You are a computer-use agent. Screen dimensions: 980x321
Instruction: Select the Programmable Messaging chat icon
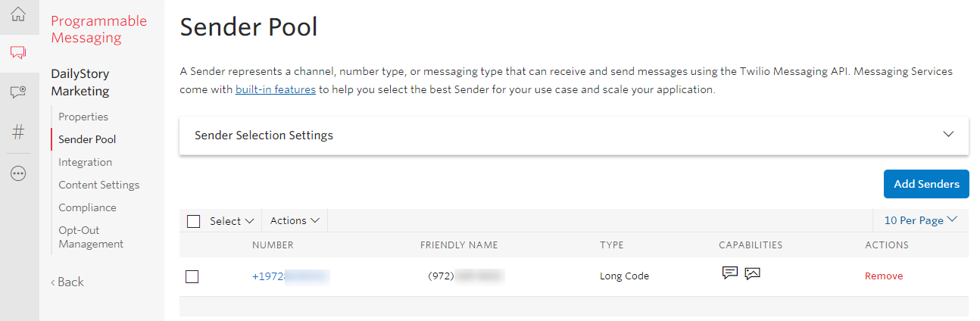(18, 53)
